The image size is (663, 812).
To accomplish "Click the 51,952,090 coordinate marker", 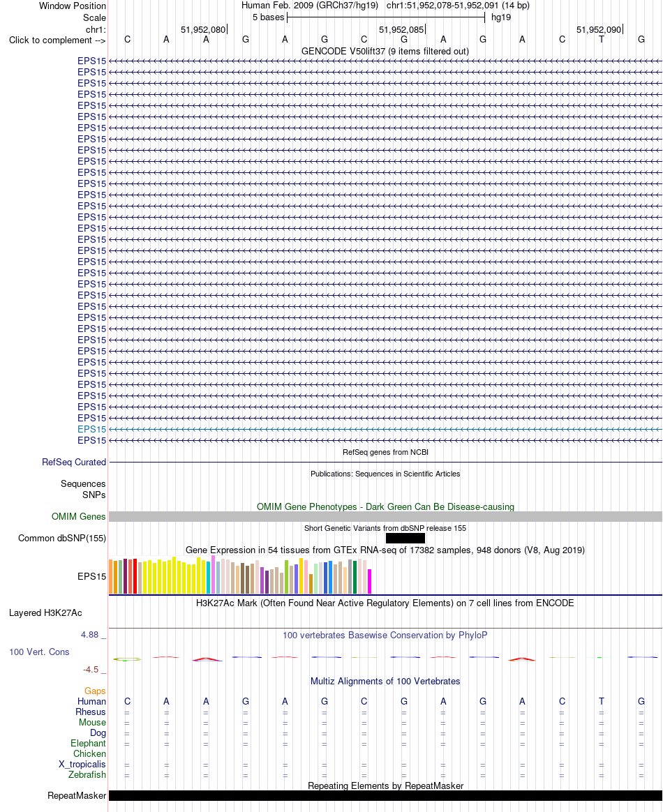I will 599,29.
